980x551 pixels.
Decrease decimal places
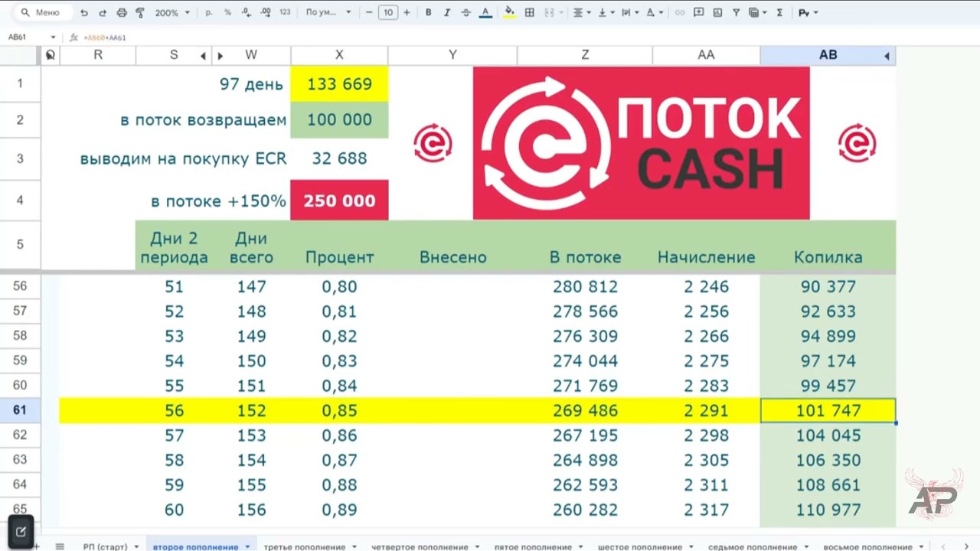pyautogui.click(x=247, y=13)
